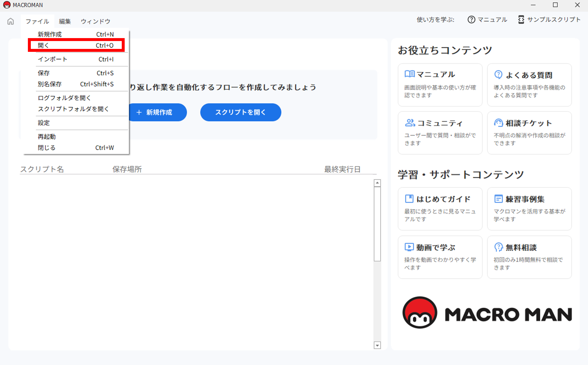Choose 新規作成 from the file menu
The width and height of the screenshot is (588, 365).
pos(76,34)
